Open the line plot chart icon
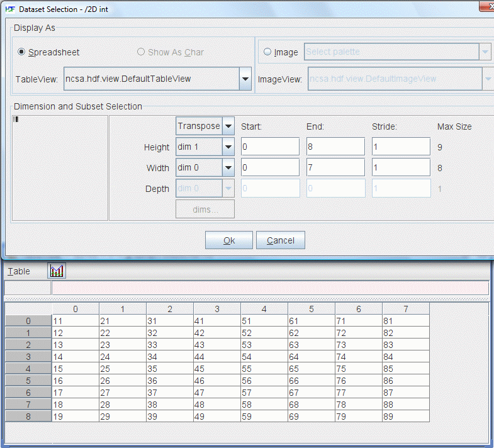 click(x=57, y=271)
